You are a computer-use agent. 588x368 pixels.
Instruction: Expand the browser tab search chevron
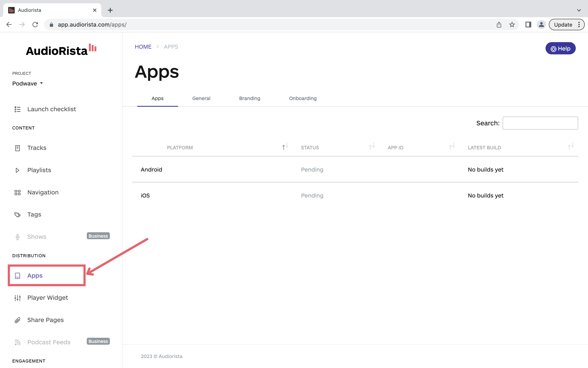pos(579,10)
